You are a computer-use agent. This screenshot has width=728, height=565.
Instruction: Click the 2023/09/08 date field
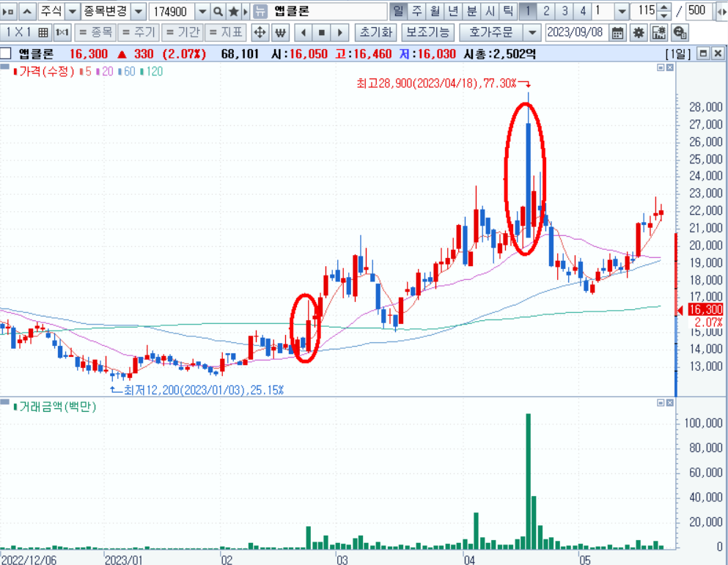click(576, 32)
